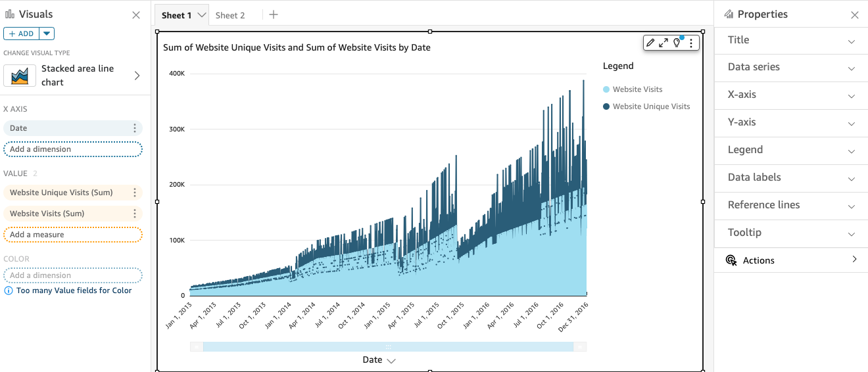This screenshot has width=868, height=372.
Task: Click the ADD visual button
Action: pos(22,34)
